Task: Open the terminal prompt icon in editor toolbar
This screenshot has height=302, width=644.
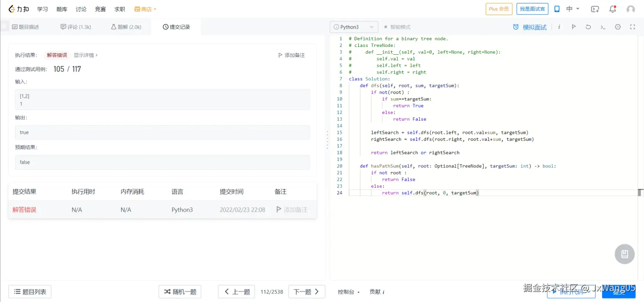Action: 603,27
